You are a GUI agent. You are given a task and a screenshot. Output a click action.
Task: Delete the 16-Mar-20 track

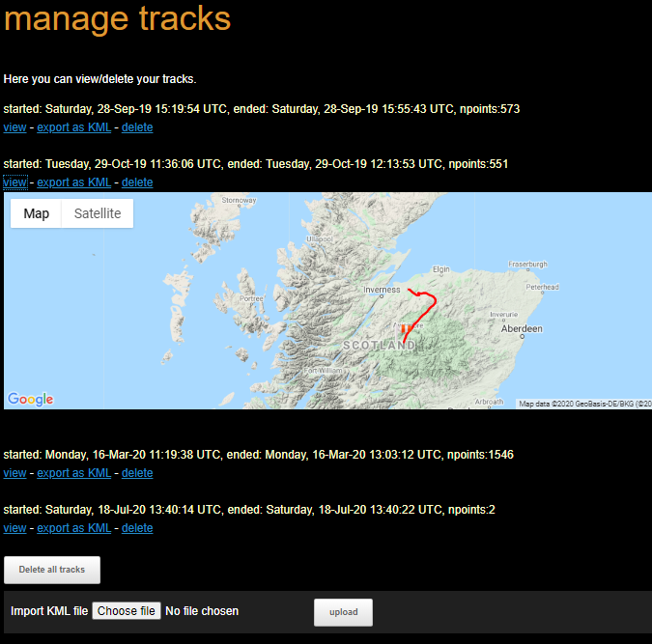pyautogui.click(x=137, y=473)
